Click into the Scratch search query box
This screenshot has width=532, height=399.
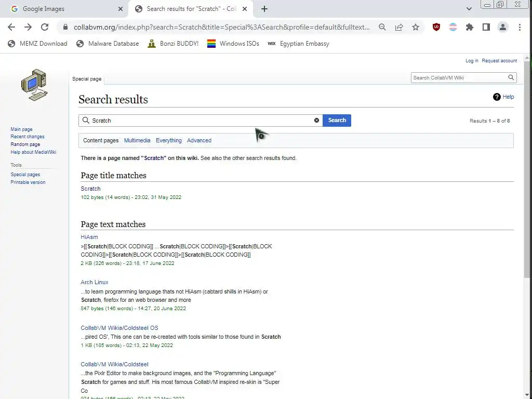(201, 121)
